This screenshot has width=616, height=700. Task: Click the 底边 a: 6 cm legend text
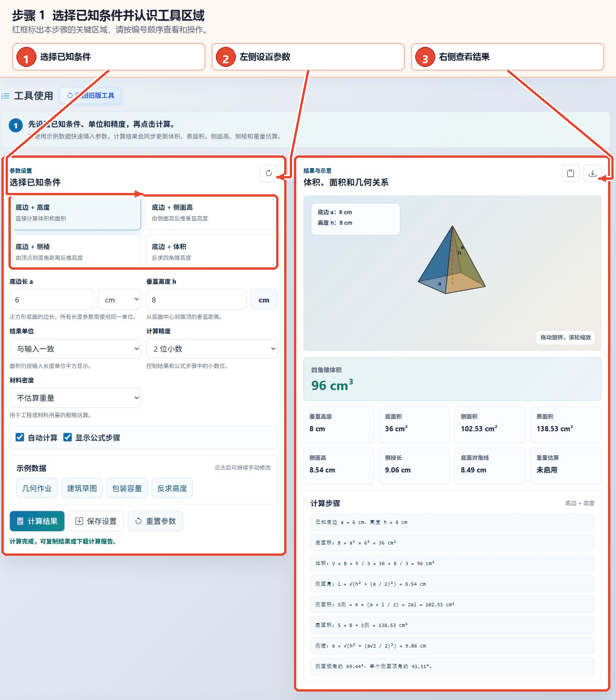click(335, 212)
